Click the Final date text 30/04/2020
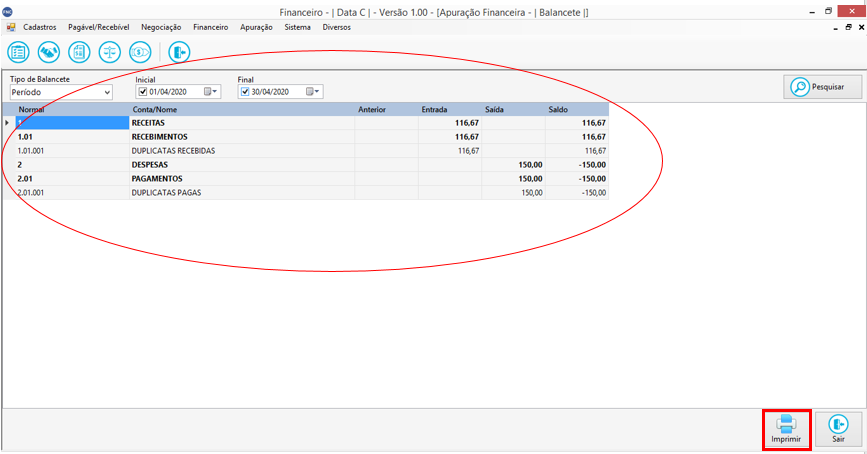 270,92
